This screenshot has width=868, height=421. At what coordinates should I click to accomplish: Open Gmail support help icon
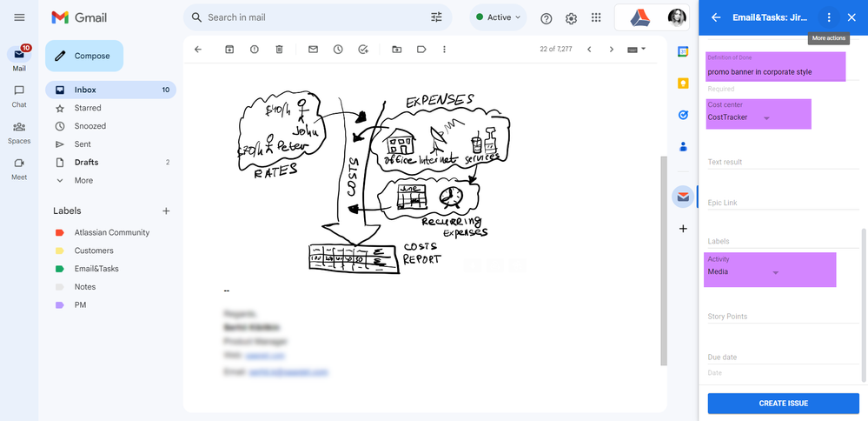click(547, 18)
